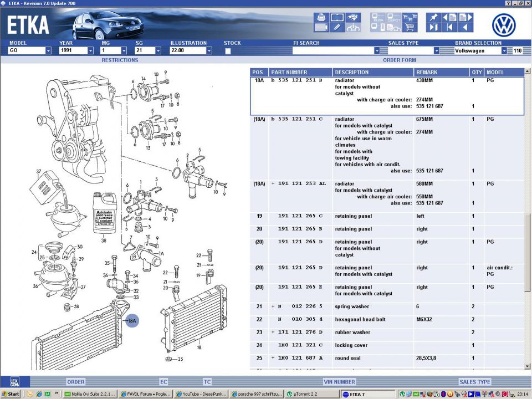Click the exit door icon
The width and height of the screenshot is (532, 399).
tap(433, 28)
